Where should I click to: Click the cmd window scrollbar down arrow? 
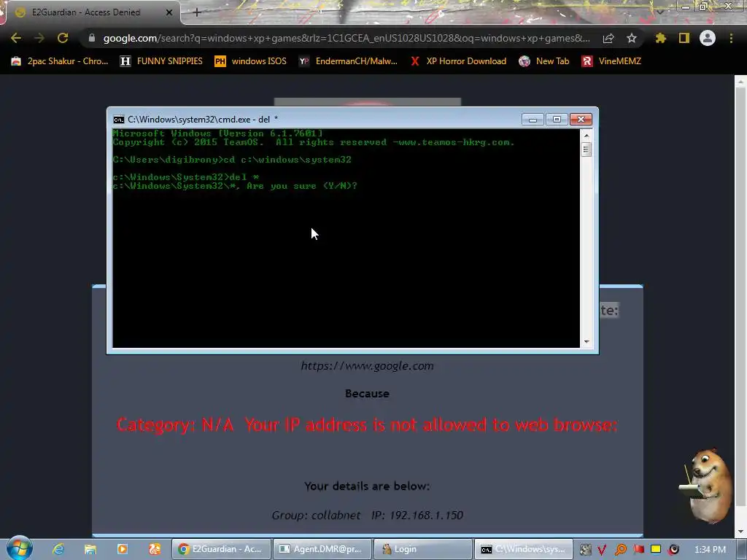[587, 341]
